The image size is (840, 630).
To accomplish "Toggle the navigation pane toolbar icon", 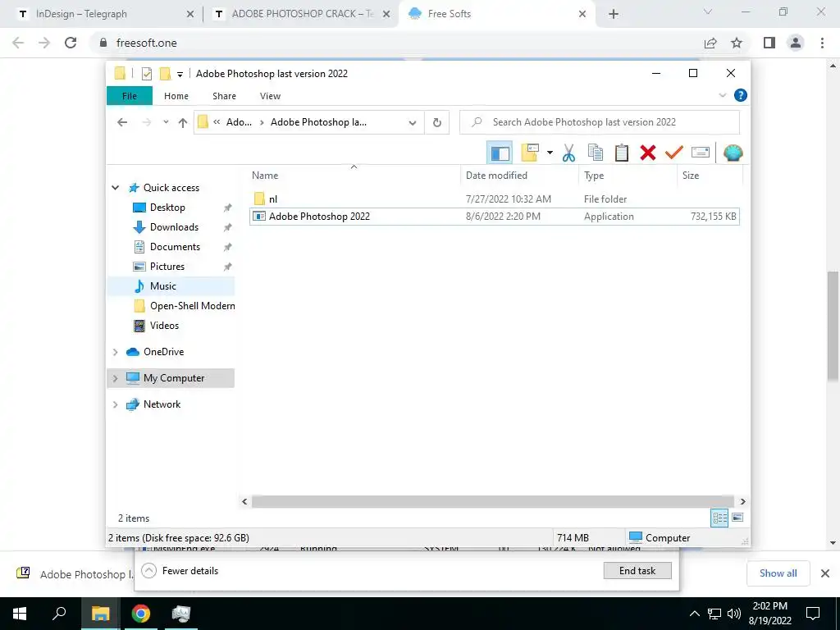I will pos(500,153).
